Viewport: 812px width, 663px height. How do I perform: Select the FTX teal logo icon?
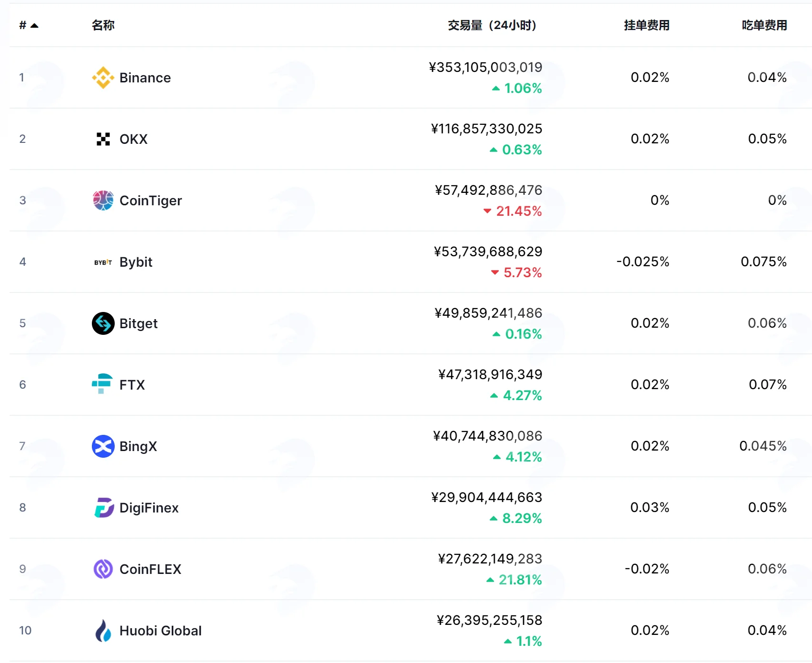click(102, 384)
